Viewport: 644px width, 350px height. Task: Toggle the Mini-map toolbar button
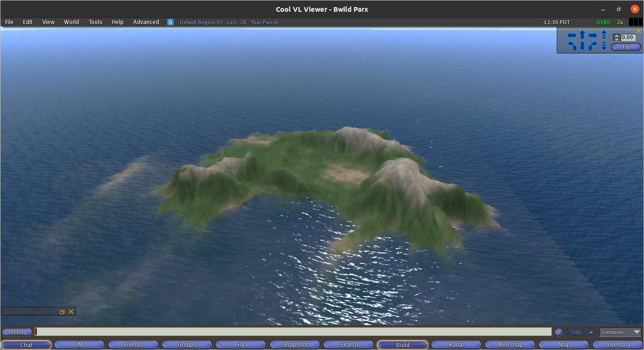[510, 345]
